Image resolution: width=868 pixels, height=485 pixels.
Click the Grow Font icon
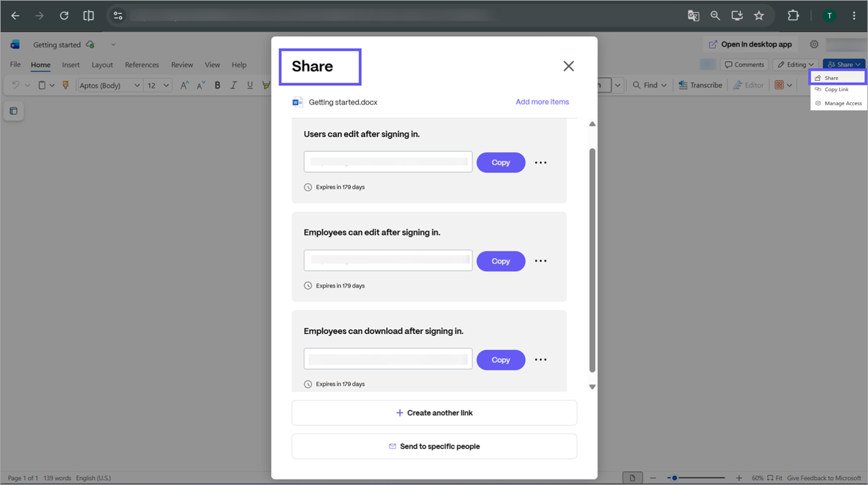[184, 85]
